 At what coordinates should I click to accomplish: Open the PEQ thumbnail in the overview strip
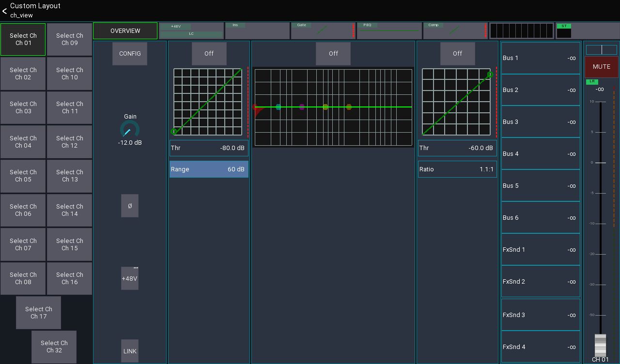(389, 30)
